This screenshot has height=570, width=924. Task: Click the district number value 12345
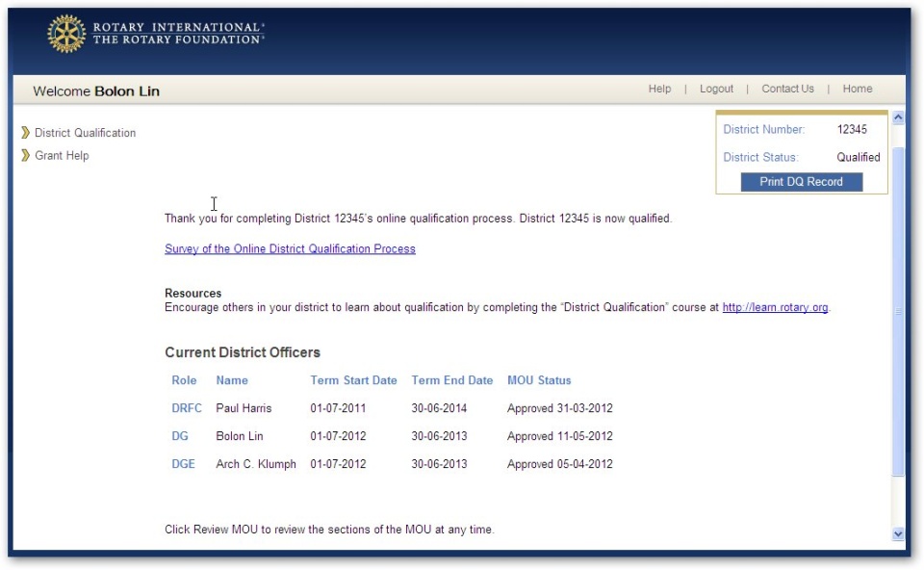point(852,129)
